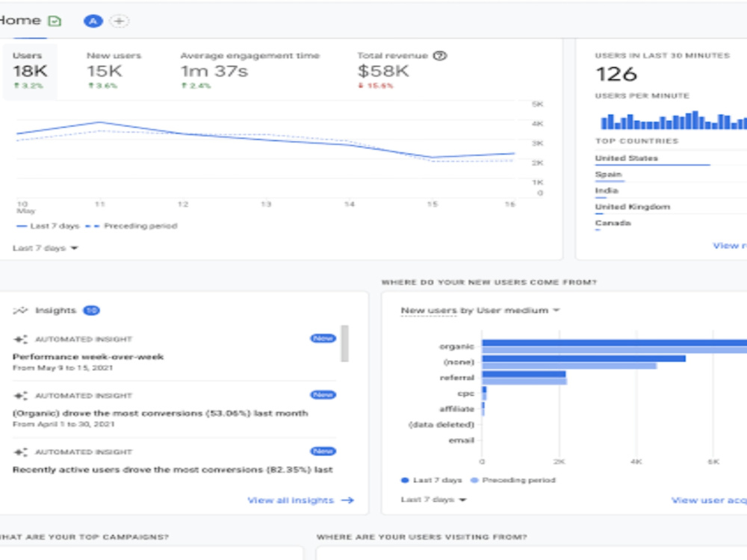The height and width of the screenshot is (560, 747).
Task: Click the users per minute bar chart
Action: [674, 120]
